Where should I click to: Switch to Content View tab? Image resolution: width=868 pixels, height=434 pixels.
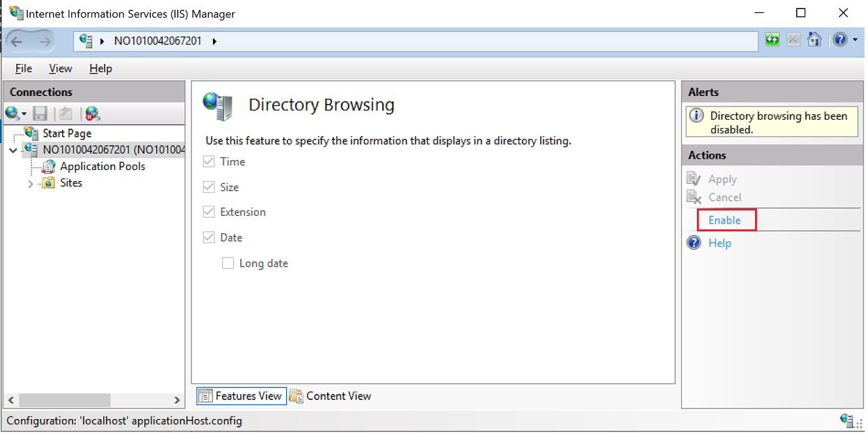(330, 396)
